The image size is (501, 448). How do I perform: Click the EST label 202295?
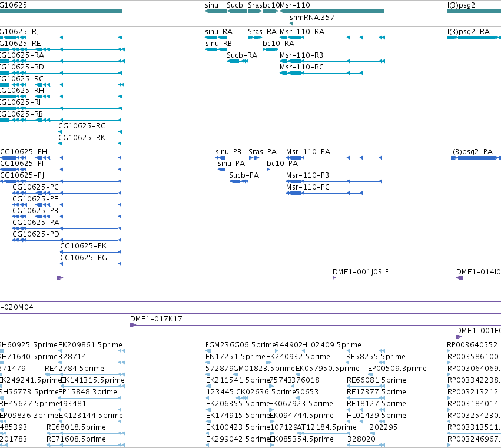(x=383, y=427)
